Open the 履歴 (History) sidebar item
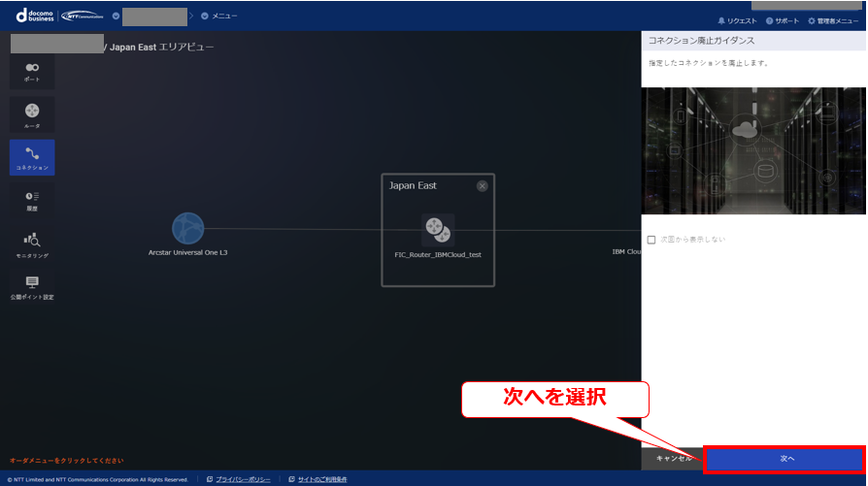 pyautogui.click(x=32, y=201)
